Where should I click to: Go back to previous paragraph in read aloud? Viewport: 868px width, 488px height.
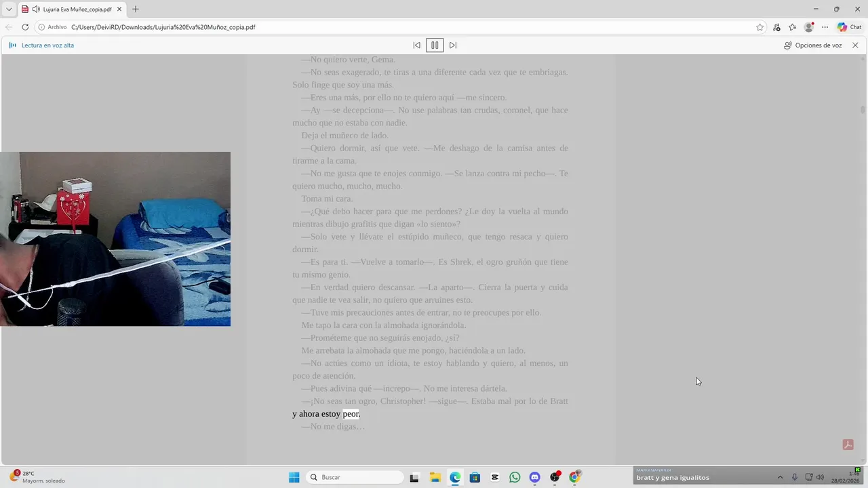coord(416,45)
